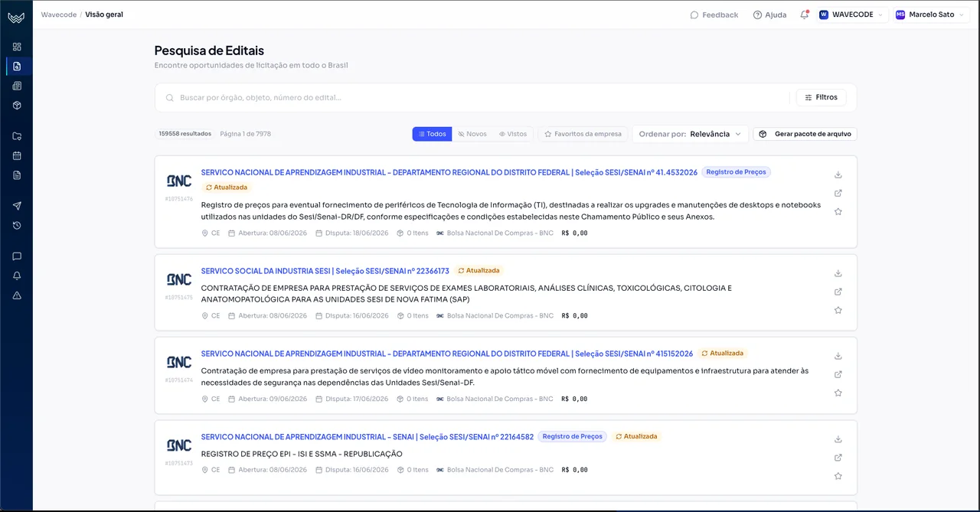Screen dimensions: 980x512
Task: Favorite the Seleção nº 41.4532026 edital
Action: [x=838, y=211]
